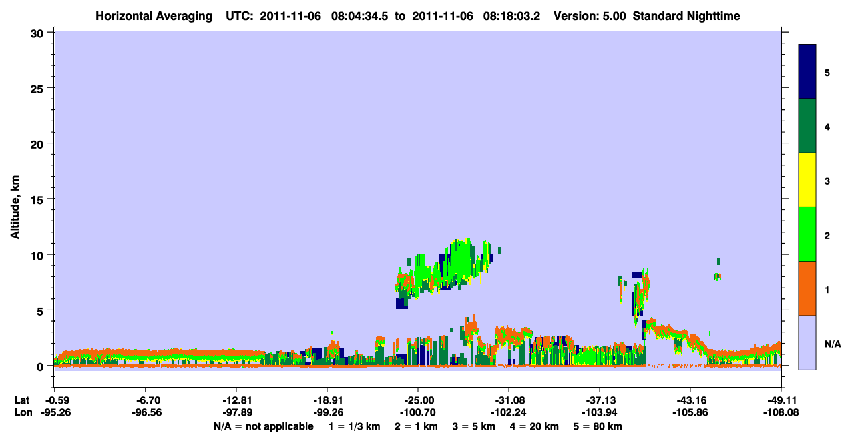Click the colorbar label '3'

click(827, 181)
